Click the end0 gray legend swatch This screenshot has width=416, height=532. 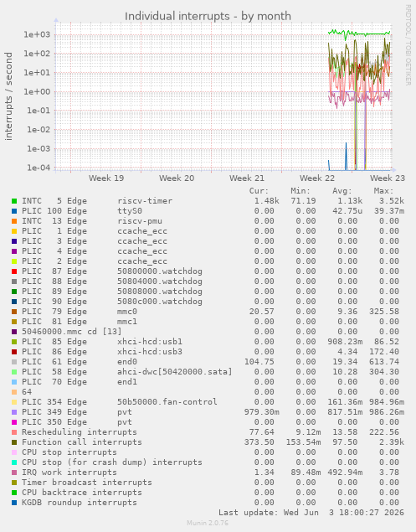(x=14, y=362)
